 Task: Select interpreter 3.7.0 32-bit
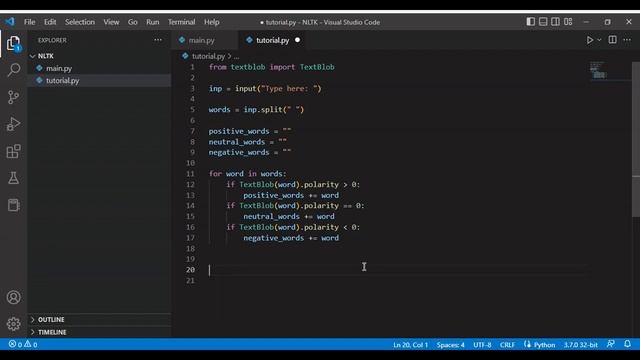click(x=580, y=345)
